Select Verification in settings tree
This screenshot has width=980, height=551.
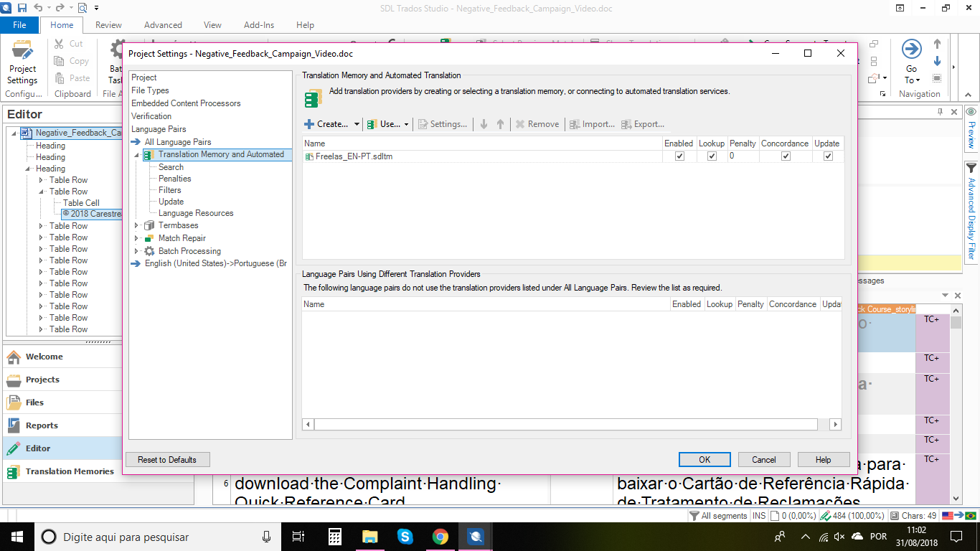click(151, 116)
